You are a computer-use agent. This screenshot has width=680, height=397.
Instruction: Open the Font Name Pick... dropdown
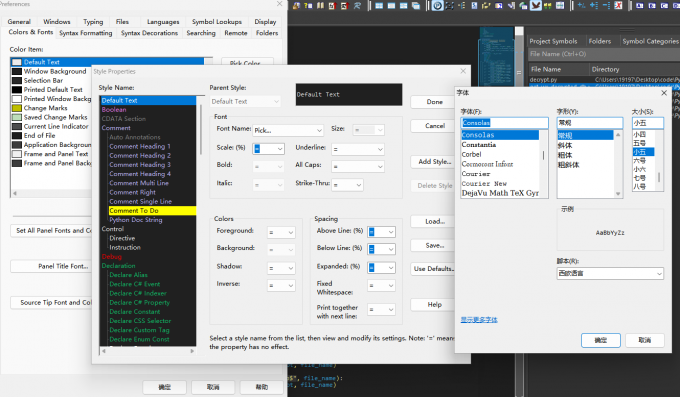pos(288,130)
